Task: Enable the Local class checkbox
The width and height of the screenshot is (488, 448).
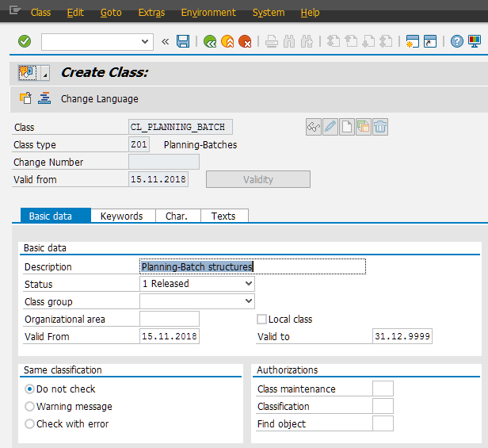Action: click(262, 320)
